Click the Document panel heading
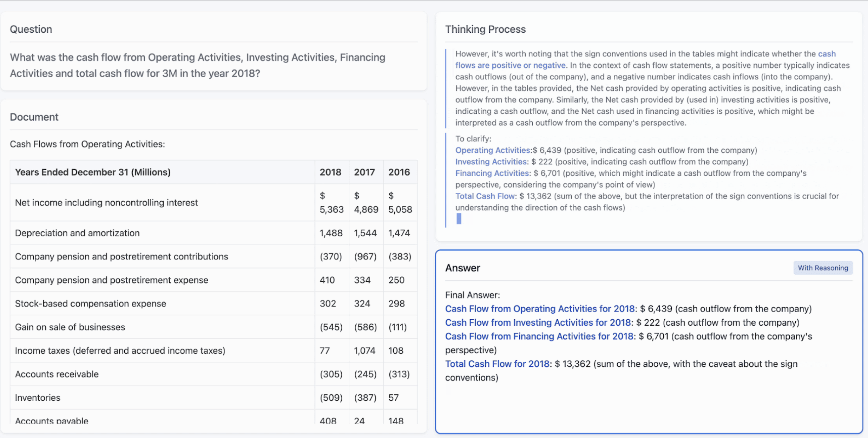Image resolution: width=868 pixels, height=438 pixels. pos(34,117)
